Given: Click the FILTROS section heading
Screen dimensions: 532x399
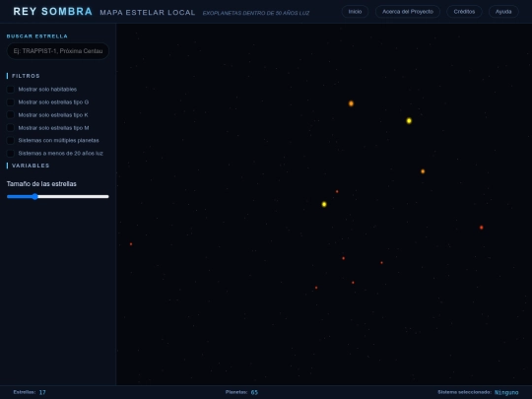Looking at the screenshot, I should [x=26, y=76].
